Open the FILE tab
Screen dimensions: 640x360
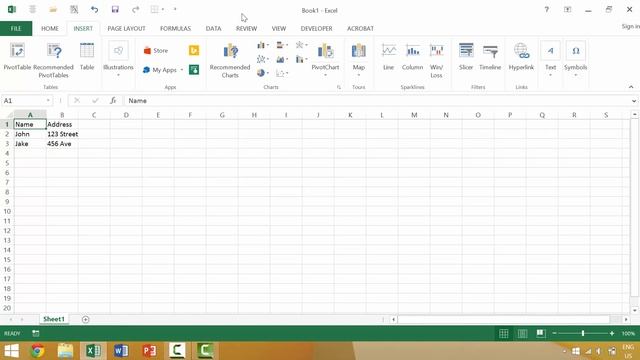(x=16, y=29)
